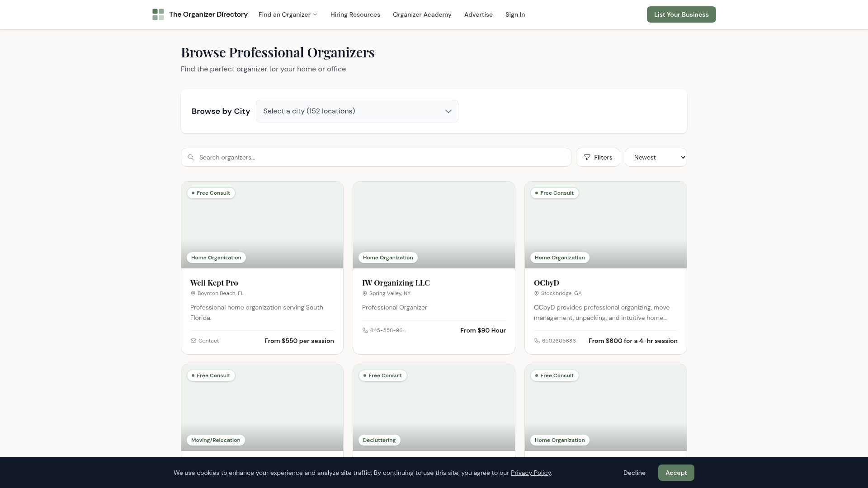Open the Well Kept Pro listing title
The height and width of the screenshot is (488, 868).
[x=214, y=283]
